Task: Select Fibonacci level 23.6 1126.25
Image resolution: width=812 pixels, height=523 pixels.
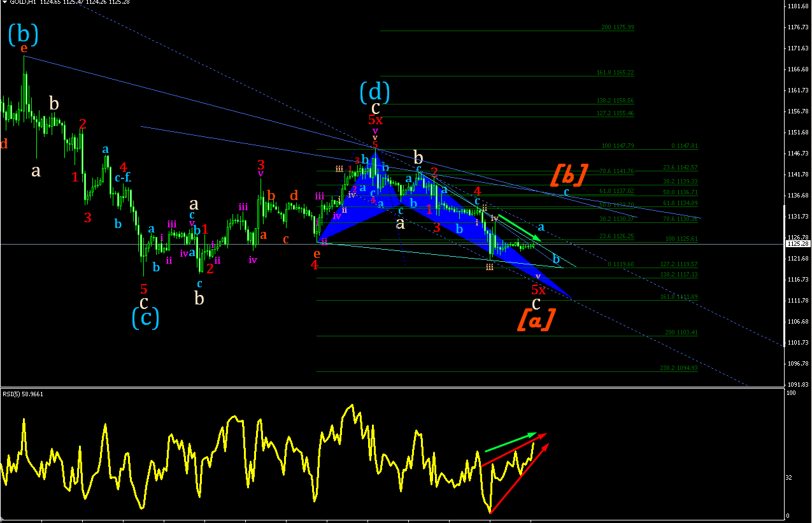Action: pyautogui.click(x=617, y=236)
